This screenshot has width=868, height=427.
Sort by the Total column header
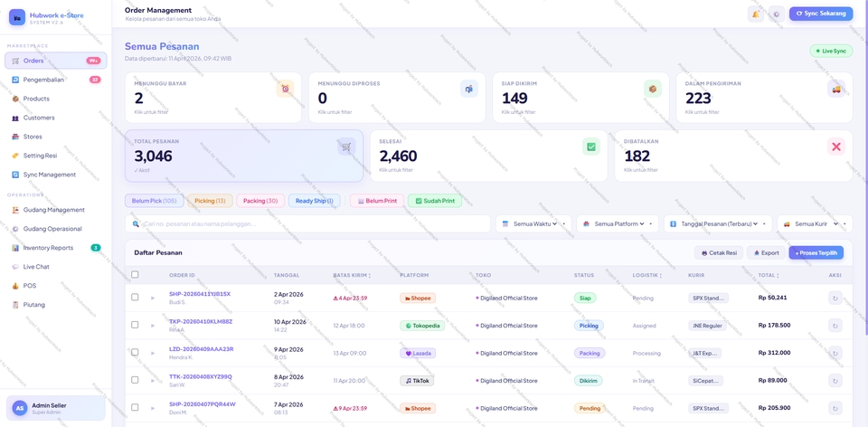point(769,275)
